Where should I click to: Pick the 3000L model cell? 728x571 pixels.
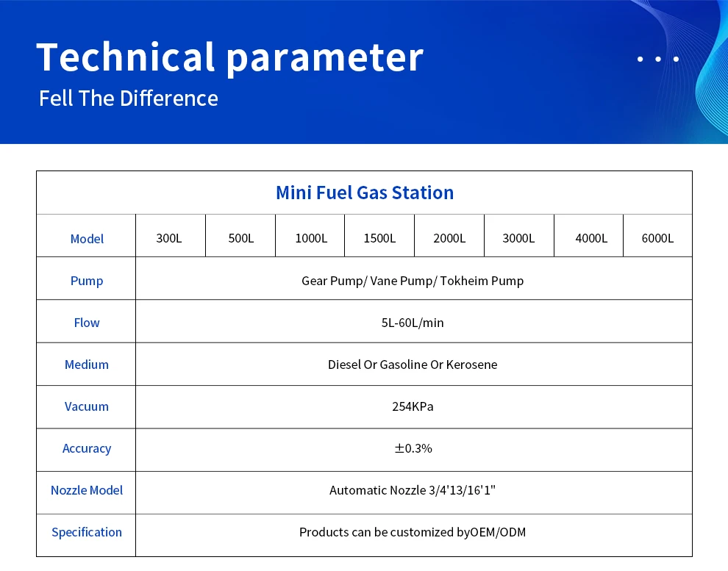pos(518,238)
